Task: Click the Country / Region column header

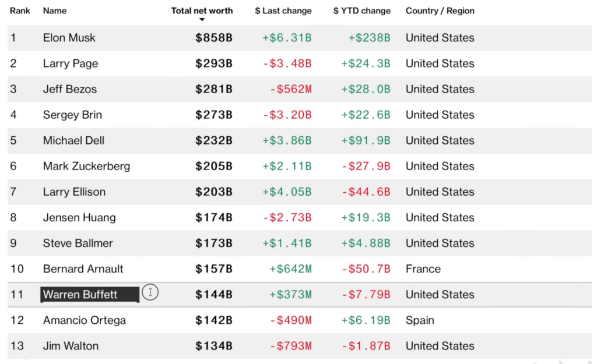Action: coord(440,10)
